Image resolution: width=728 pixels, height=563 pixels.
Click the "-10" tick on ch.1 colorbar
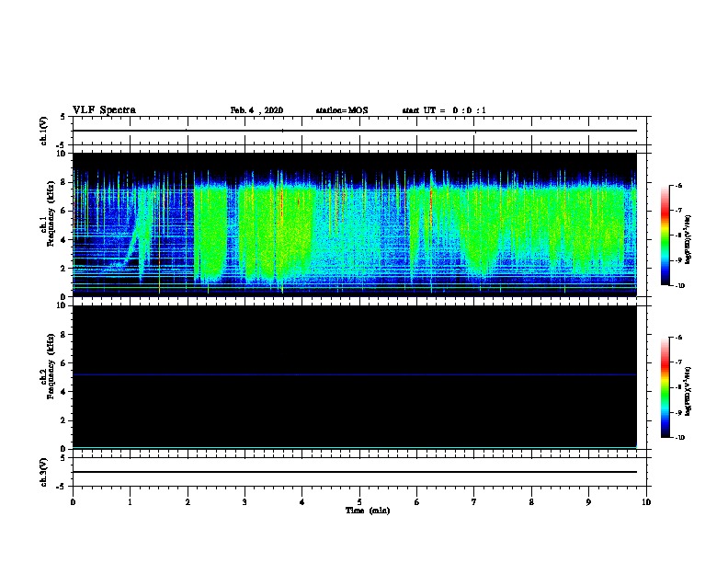click(679, 286)
